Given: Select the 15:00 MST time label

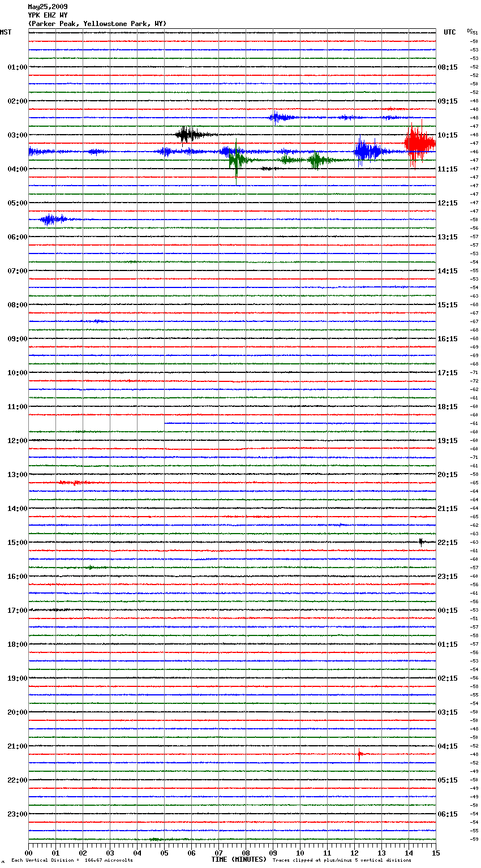Looking at the screenshot, I should pyautogui.click(x=17, y=542).
